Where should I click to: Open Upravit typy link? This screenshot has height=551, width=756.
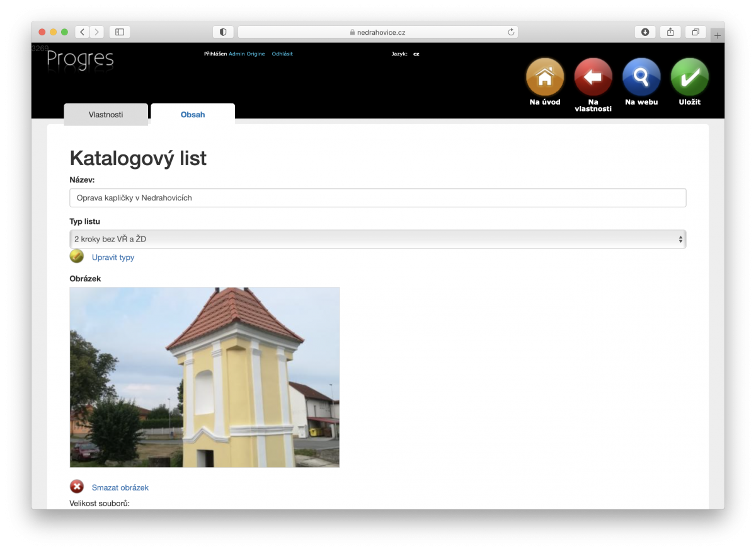(x=113, y=257)
